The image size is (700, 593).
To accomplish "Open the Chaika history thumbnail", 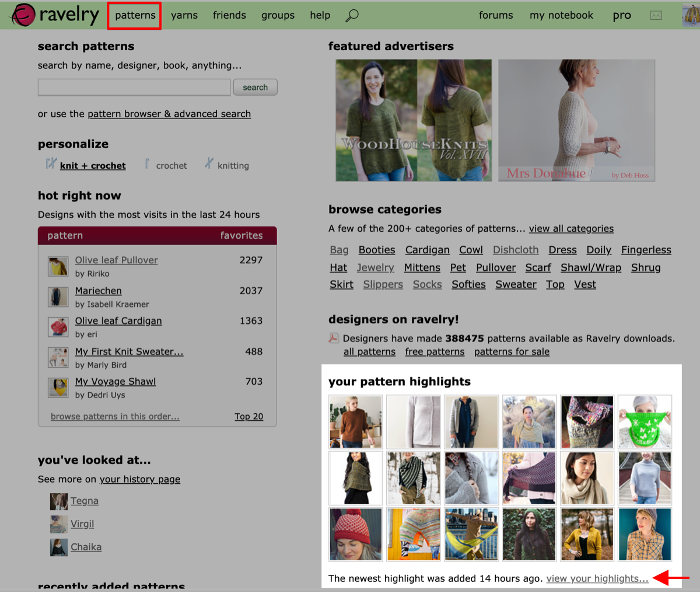I will (58, 547).
